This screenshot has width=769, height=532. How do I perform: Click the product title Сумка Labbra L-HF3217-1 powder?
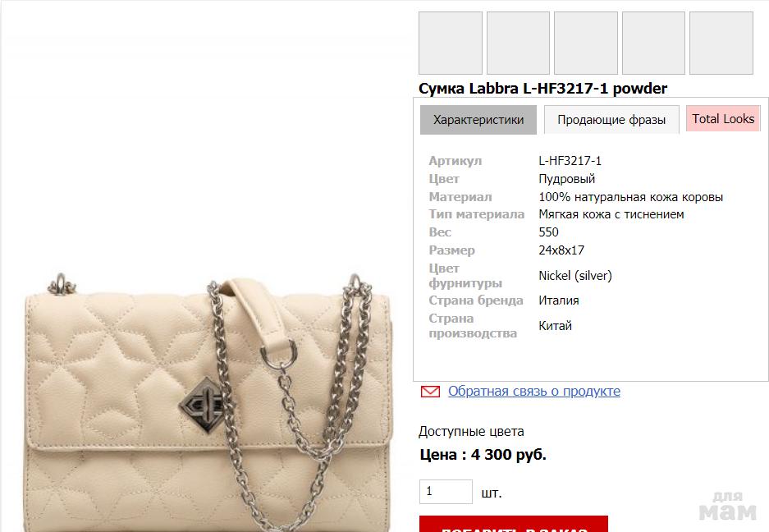(542, 89)
